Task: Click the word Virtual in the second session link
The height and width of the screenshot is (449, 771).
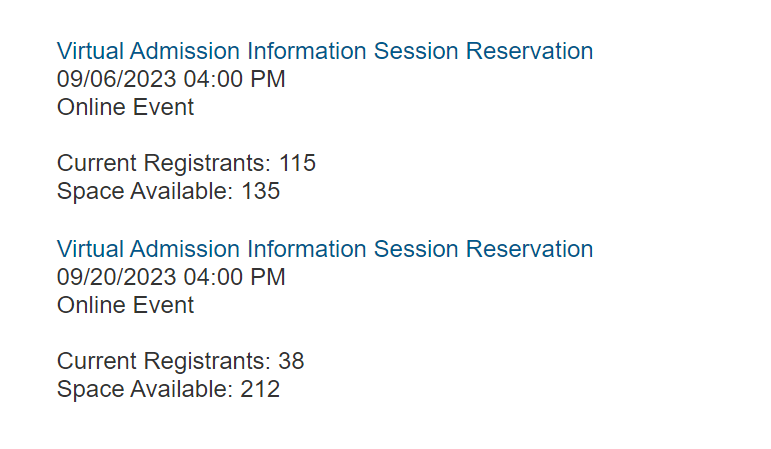Action: pyautogui.click(x=90, y=249)
